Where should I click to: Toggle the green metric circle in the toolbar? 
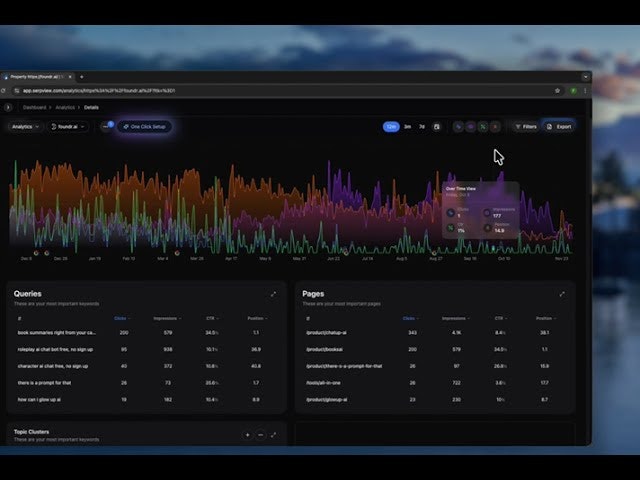tap(482, 127)
